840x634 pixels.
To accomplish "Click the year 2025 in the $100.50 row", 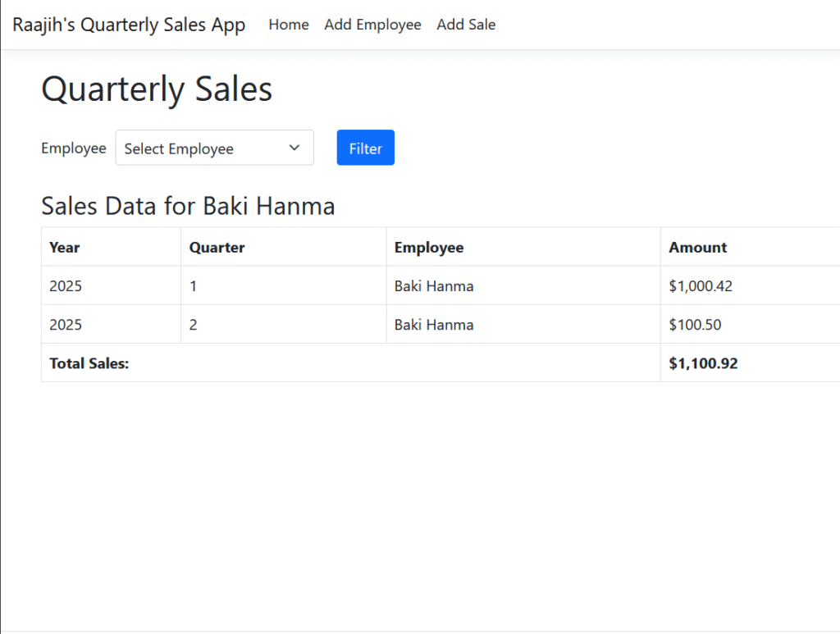I will point(66,325).
